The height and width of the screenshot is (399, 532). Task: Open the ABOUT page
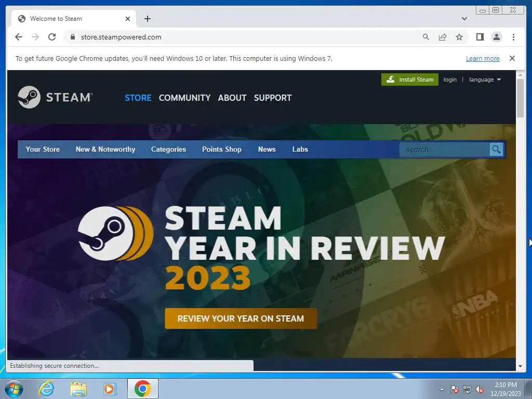tap(232, 98)
